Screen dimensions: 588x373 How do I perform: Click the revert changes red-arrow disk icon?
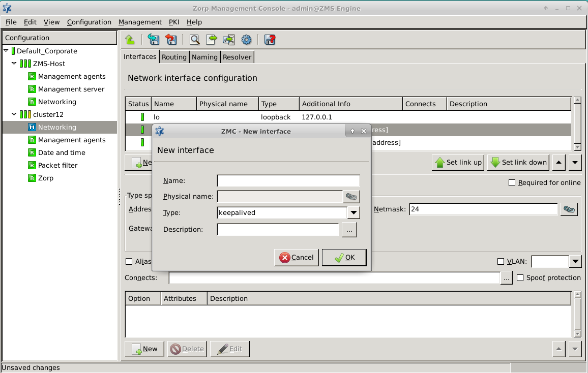pos(171,40)
